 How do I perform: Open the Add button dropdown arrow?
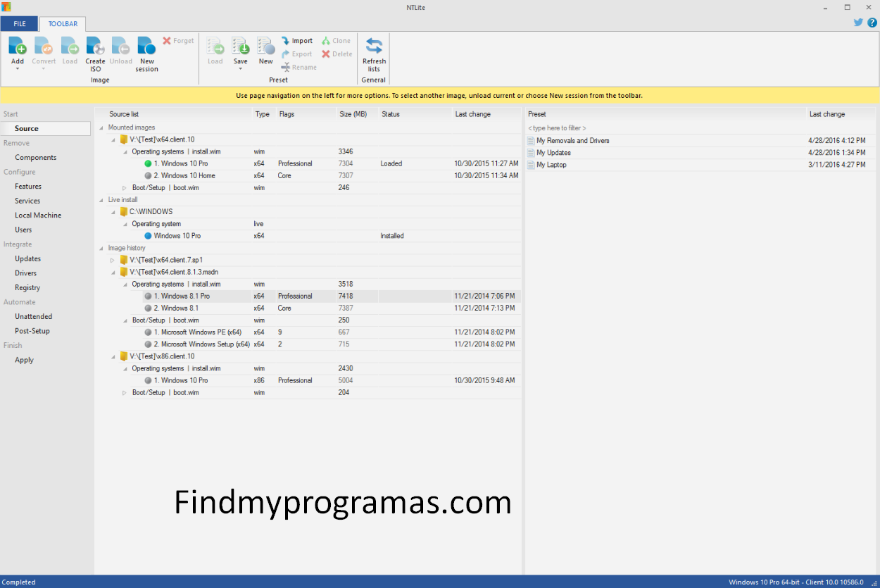[18, 69]
